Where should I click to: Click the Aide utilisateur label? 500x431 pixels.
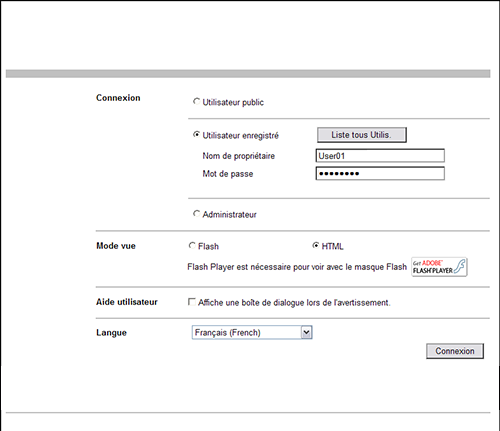click(x=127, y=302)
